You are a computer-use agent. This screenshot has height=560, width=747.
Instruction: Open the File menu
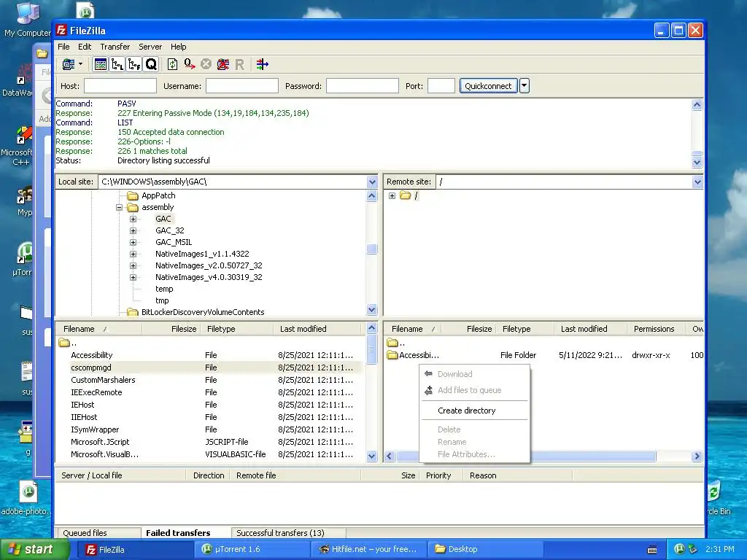(63, 47)
